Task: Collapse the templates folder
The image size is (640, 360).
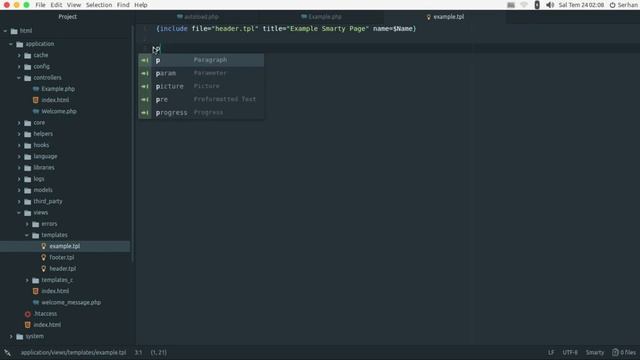Action: tap(27, 235)
